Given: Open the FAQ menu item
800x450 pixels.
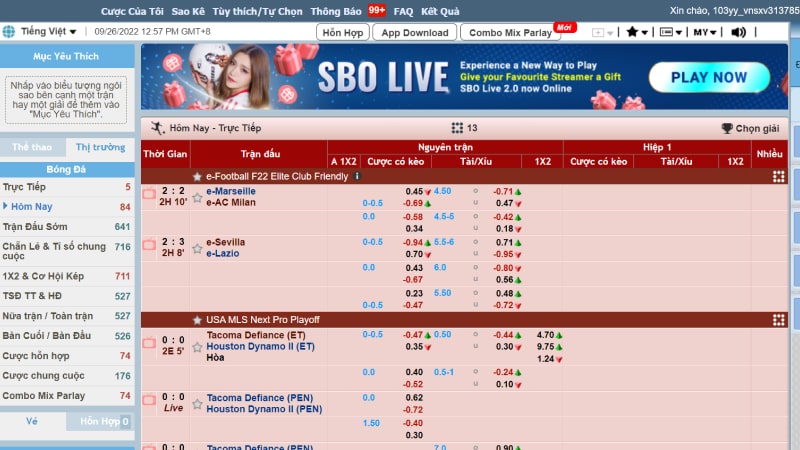Looking at the screenshot, I should [x=403, y=11].
